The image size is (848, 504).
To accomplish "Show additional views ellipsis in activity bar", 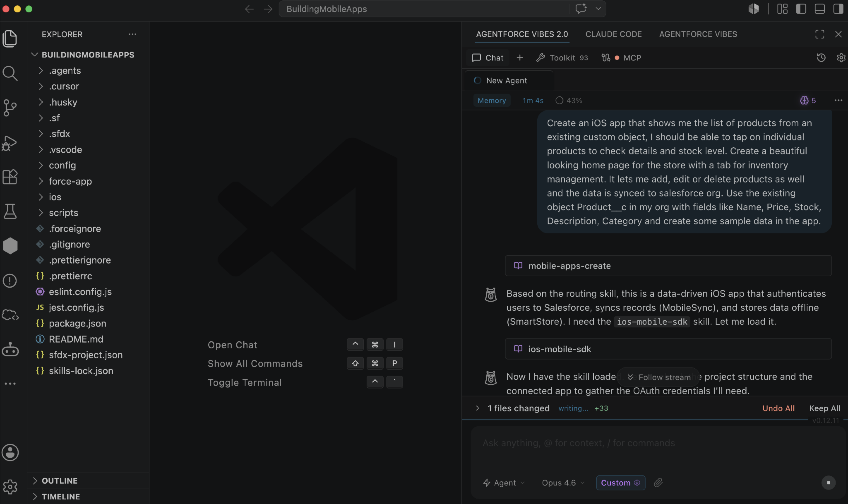I will click(x=10, y=383).
